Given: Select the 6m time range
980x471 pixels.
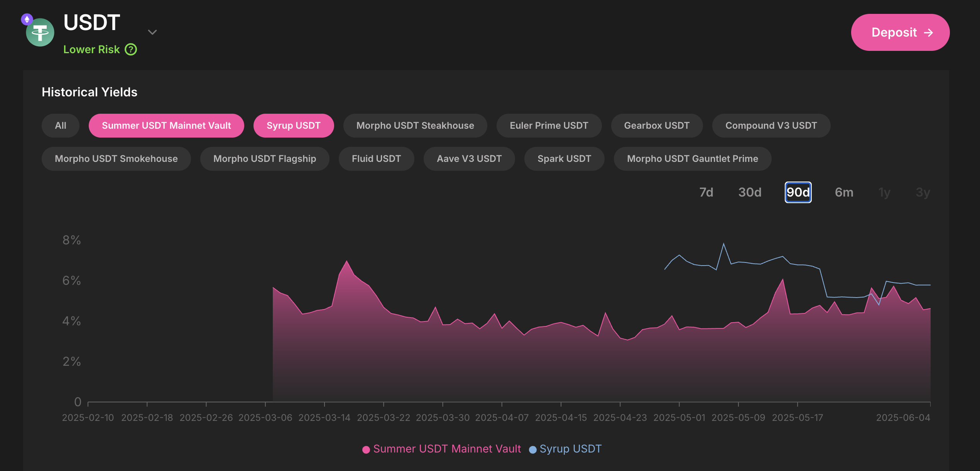Looking at the screenshot, I should pos(844,192).
